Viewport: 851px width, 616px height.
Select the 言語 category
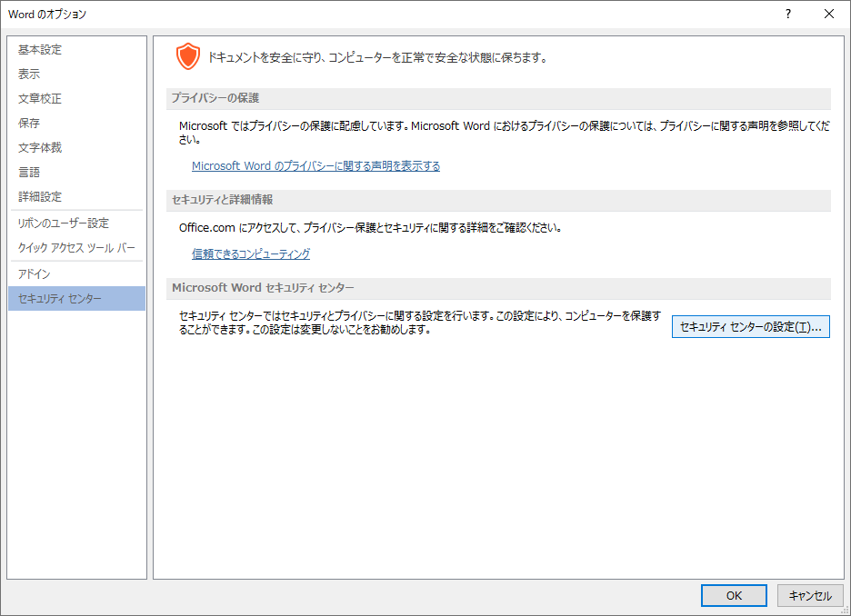[29, 173]
